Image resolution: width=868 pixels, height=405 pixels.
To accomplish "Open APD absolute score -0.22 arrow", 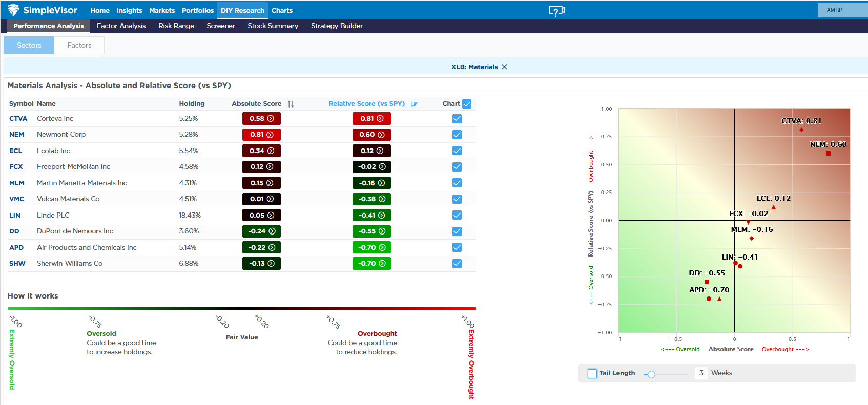I will pyautogui.click(x=272, y=247).
